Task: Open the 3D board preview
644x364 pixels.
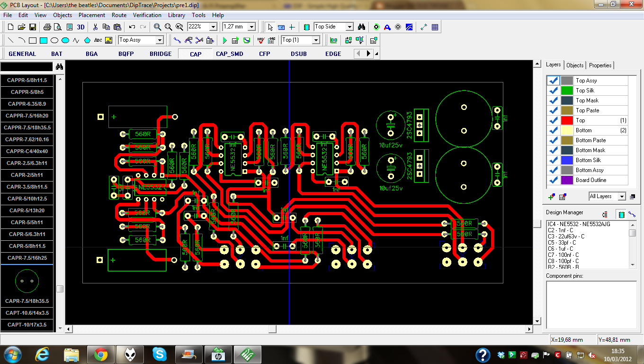Action: pos(79,27)
